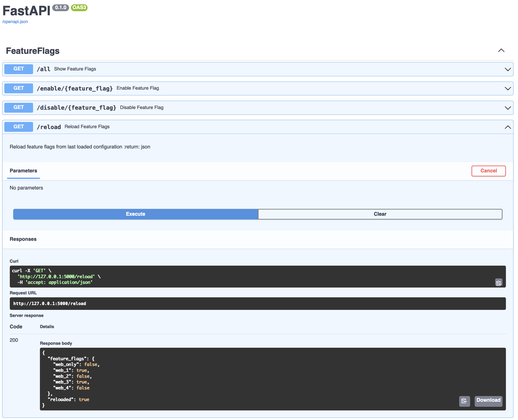The height and width of the screenshot is (420, 518).
Task: Click the GET badge for /all
Action: [x=19, y=69]
